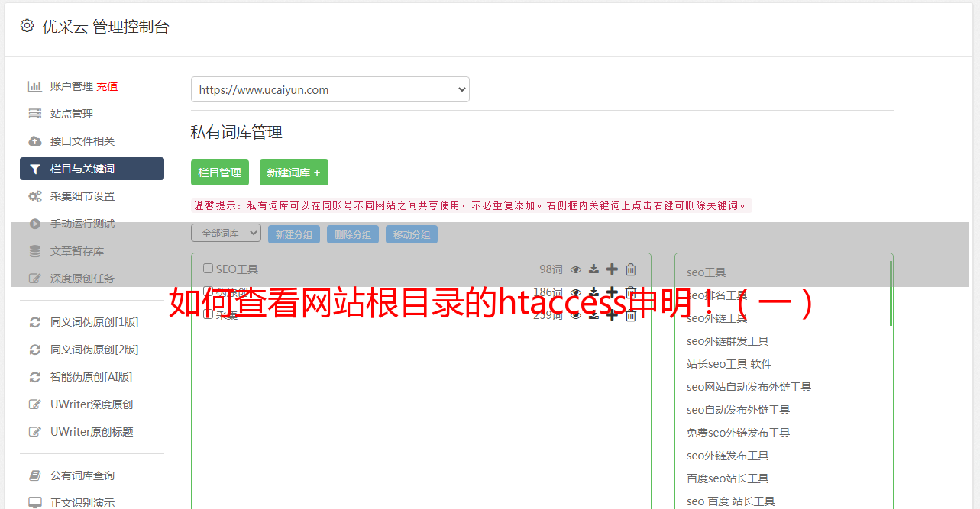Click the 新建分组 button
The image size is (980, 509).
click(294, 234)
